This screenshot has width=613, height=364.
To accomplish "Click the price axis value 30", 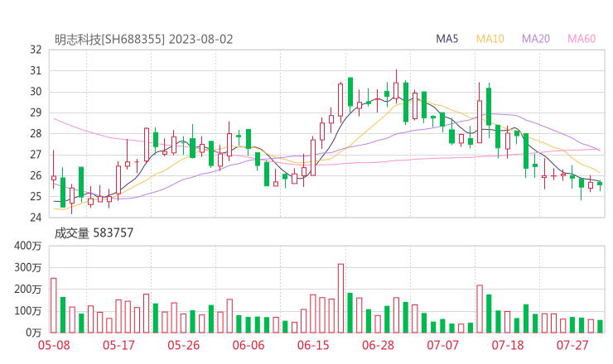I will tap(36, 92).
